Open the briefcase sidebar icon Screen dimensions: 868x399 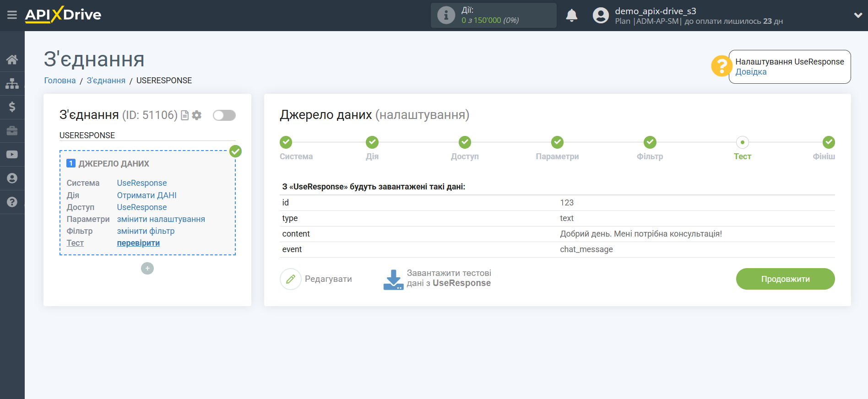point(12,131)
